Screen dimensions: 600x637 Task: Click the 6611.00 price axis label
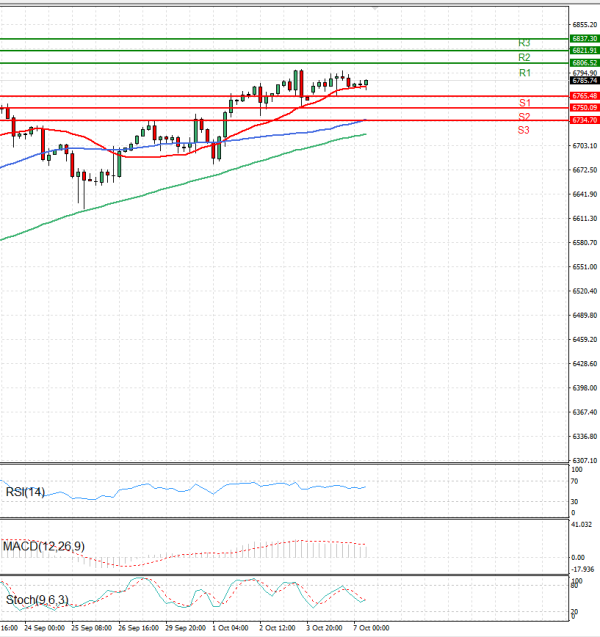coord(582,218)
